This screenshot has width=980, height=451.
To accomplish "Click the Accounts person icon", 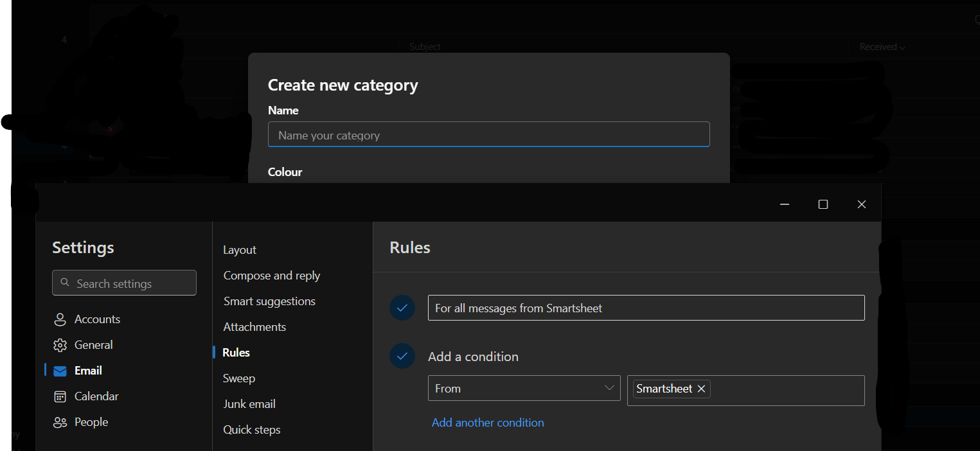I will point(60,319).
